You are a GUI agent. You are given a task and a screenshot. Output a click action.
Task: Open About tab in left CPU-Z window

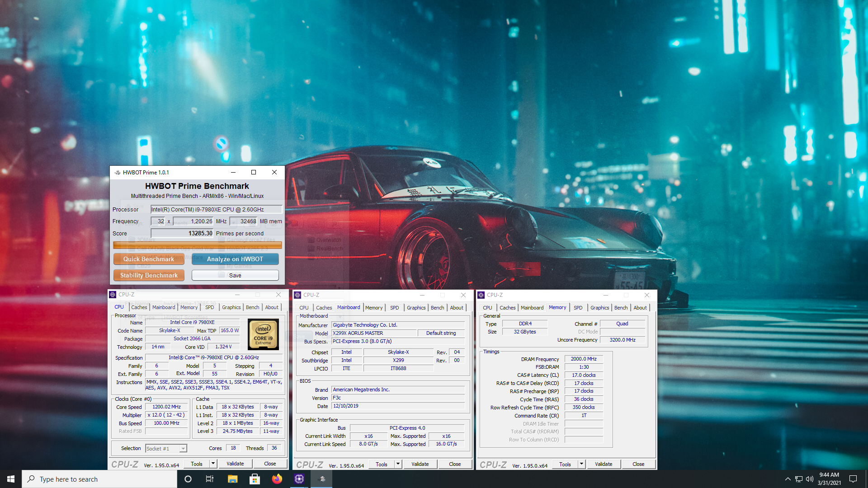[272, 307]
